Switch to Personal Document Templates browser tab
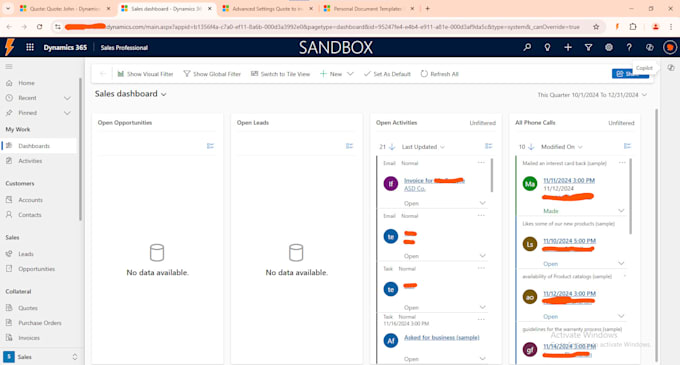 [369, 9]
